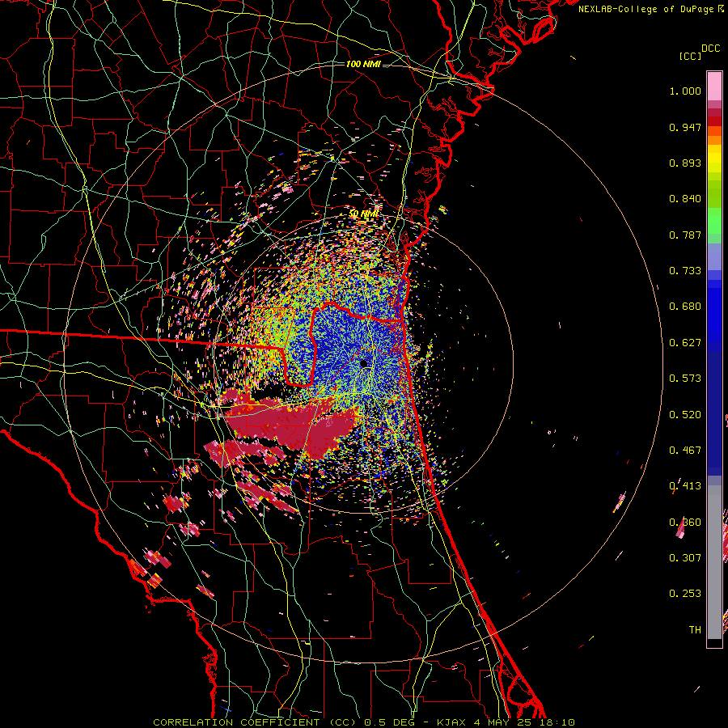The height and width of the screenshot is (728, 728).
Task: Select the 0.307 scale value
Action: coord(685,558)
